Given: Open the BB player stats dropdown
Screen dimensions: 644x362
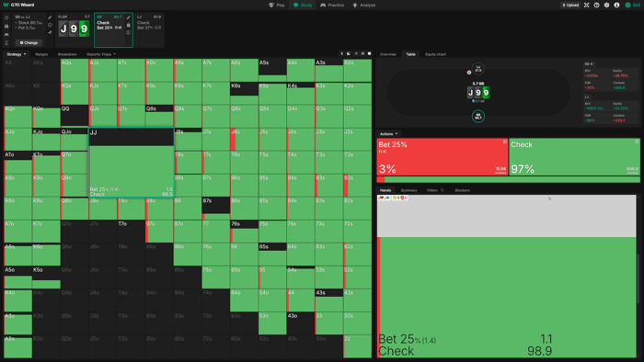Looking at the screenshot, I should pos(589,64).
